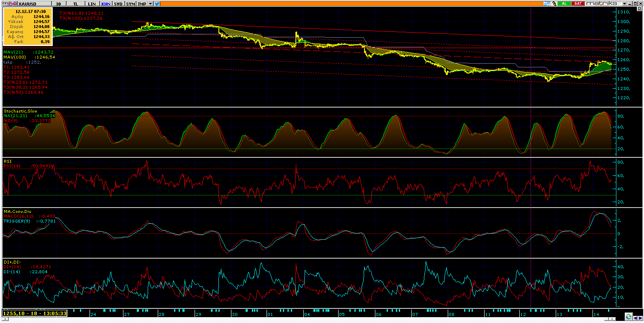Click the green refresh icon at bottom right
The height and width of the screenshot is (323, 644).
click(x=628, y=316)
